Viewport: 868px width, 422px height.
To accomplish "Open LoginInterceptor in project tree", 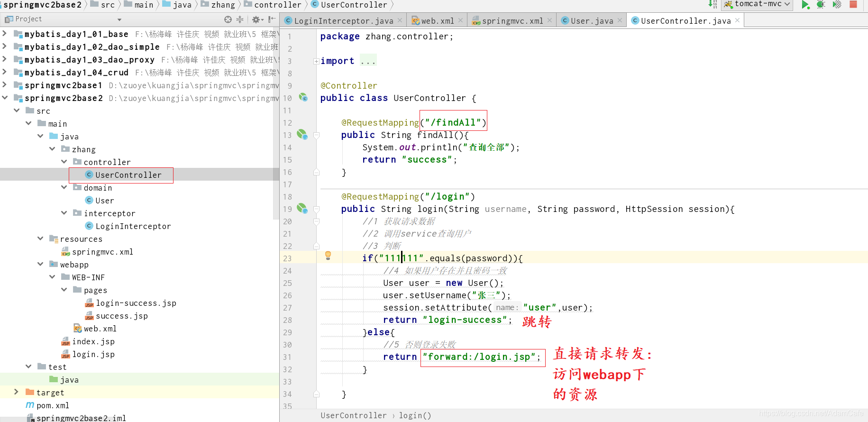I will pyautogui.click(x=128, y=226).
